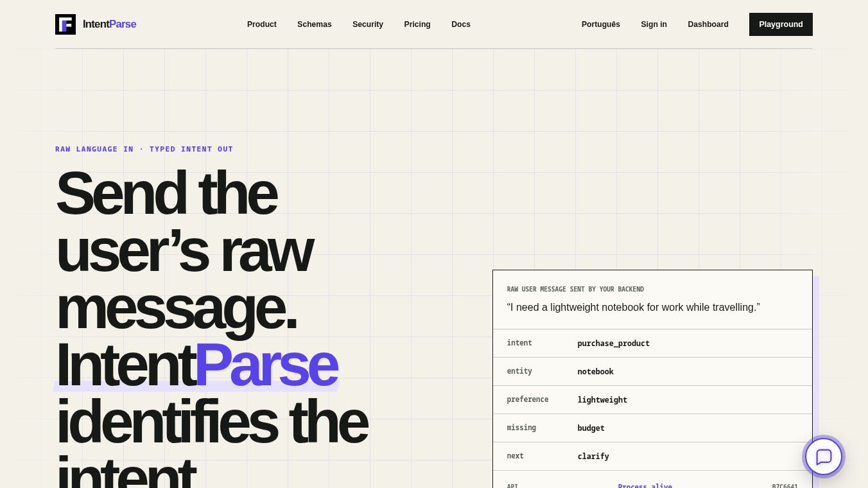Image resolution: width=868 pixels, height=488 pixels.
Task: Click the Sign in link
Action: pos(654,24)
